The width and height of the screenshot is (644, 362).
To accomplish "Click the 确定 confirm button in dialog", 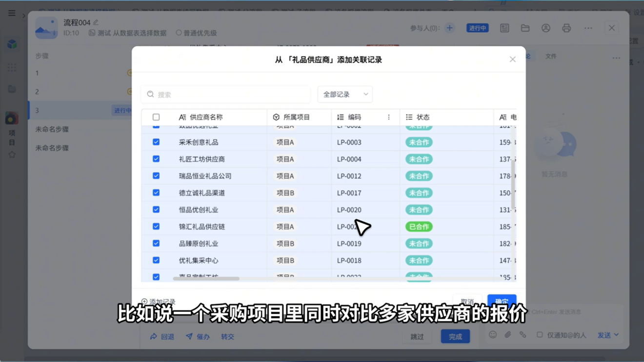I will click(502, 301).
